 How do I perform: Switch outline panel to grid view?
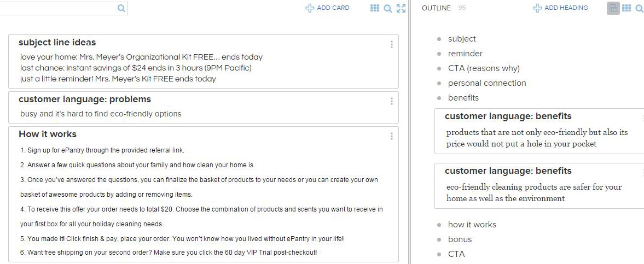626,8
